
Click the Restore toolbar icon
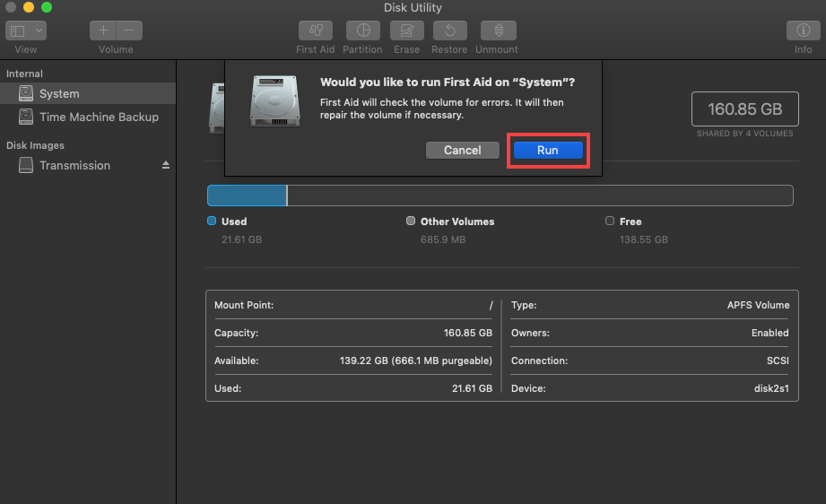[x=449, y=30]
